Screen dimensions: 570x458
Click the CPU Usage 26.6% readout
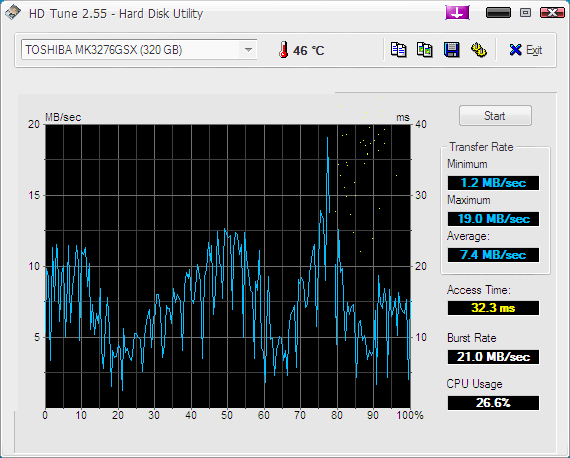coord(493,403)
